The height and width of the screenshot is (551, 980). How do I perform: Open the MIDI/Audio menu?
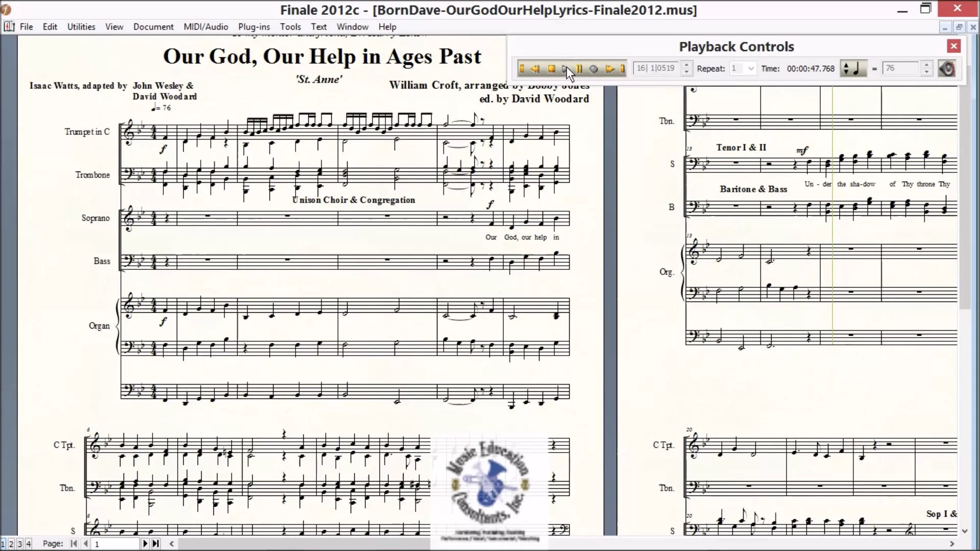point(206,27)
